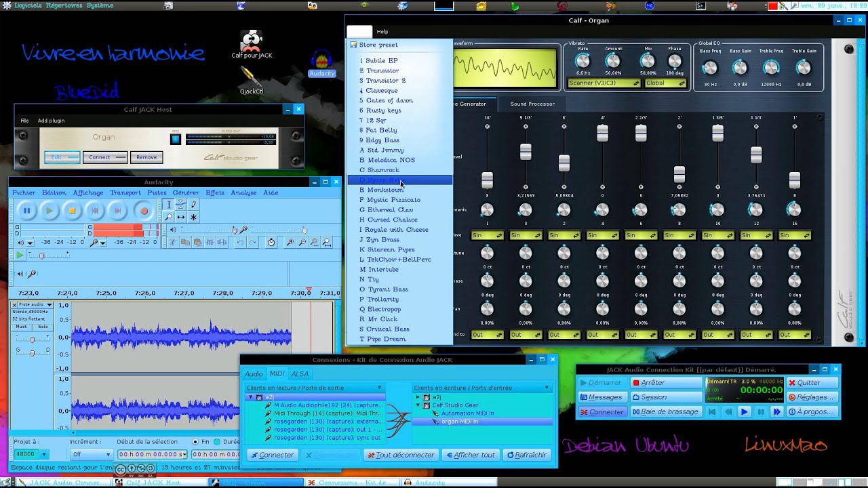Open the Effets menu in Audacity

(215, 192)
